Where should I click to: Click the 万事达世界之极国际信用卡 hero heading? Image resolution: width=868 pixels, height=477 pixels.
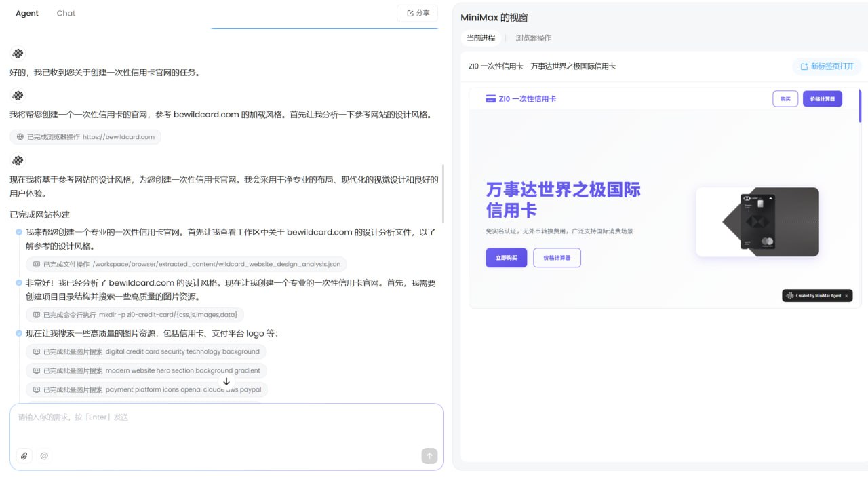coord(564,199)
